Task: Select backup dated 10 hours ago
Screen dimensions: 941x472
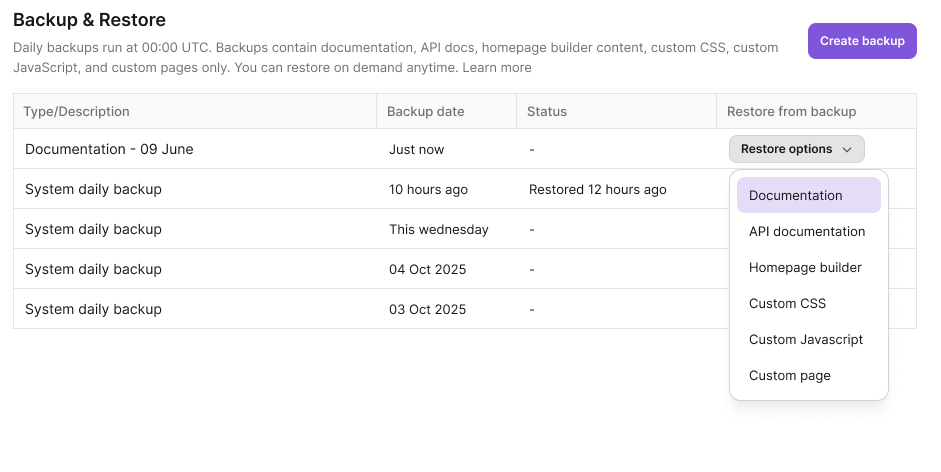Action: tap(428, 190)
